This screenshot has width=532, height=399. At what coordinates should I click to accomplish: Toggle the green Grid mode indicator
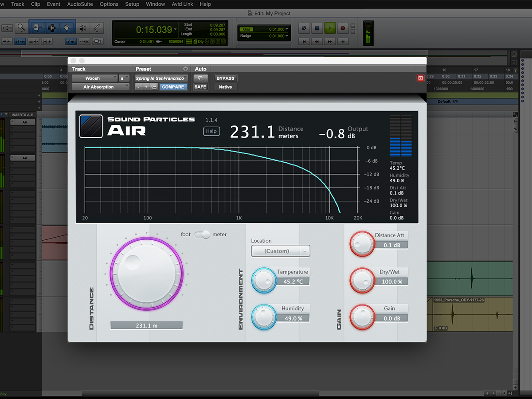click(x=246, y=29)
